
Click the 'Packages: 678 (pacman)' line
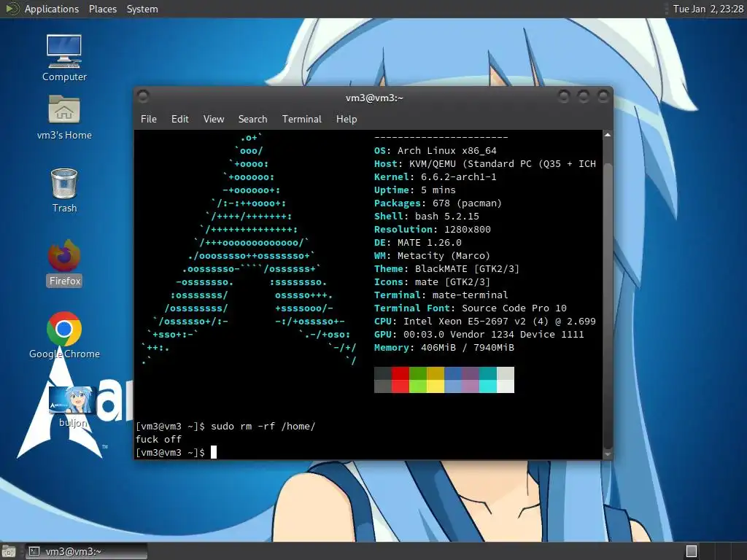tap(438, 203)
